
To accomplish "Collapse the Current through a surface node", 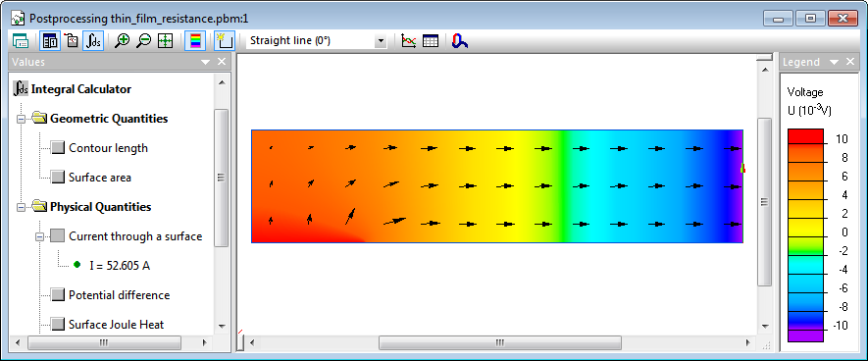I will click(40, 236).
